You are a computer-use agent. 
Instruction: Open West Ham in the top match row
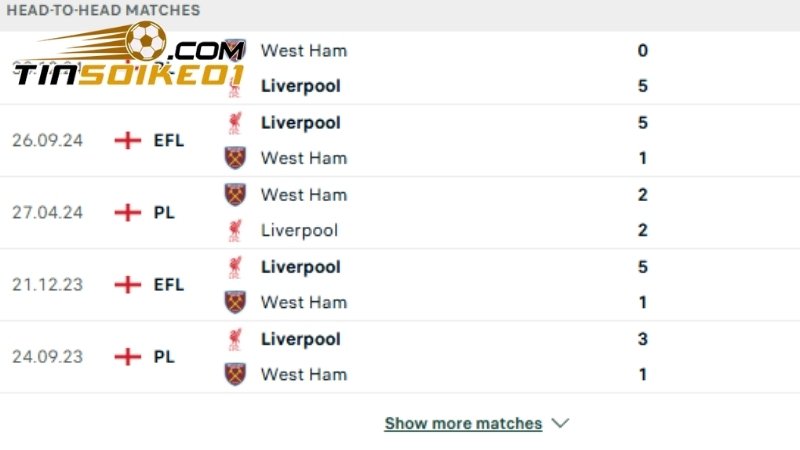pyautogui.click(x=303, y=50)
